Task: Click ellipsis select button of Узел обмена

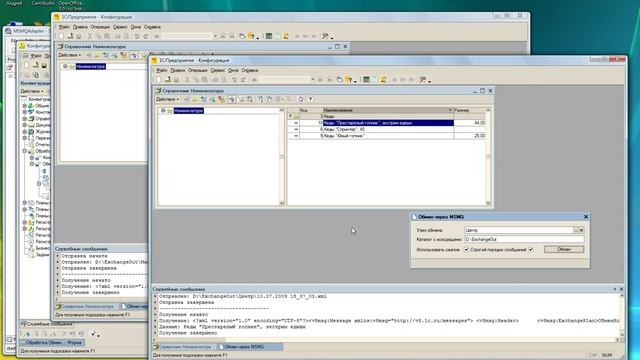Action: coord(576,230)
